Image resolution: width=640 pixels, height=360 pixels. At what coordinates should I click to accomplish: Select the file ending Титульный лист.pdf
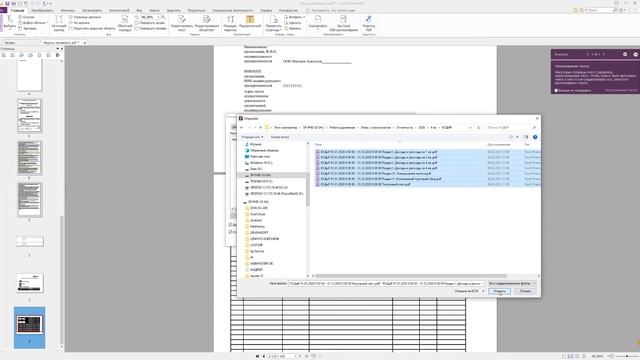point(365,184)
